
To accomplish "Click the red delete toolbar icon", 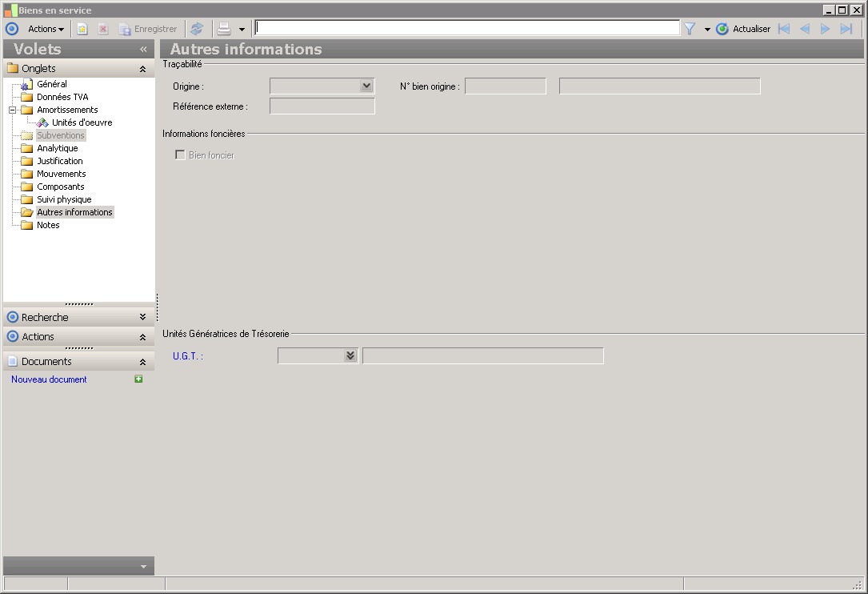I will (x=102, y=29).
